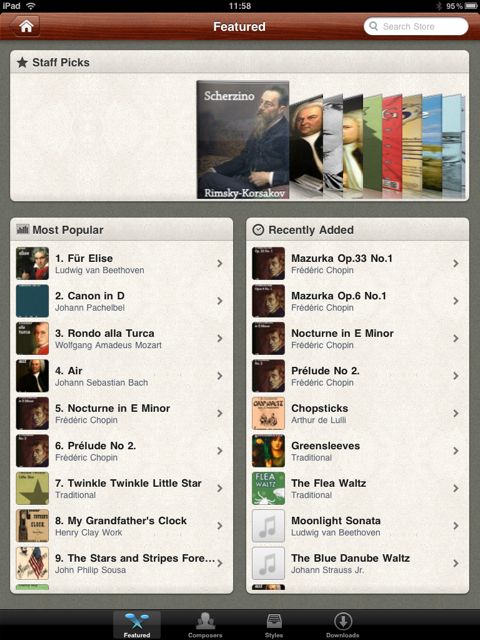
Task: Tap the Moonlight Sonata music note icon
Action: tap(268, 526)
